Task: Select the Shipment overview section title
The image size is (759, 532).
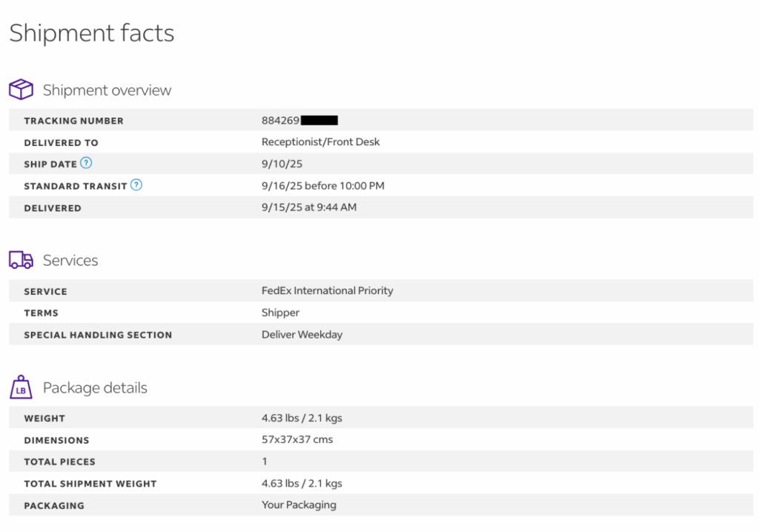Action: click(x=107, y=90)
